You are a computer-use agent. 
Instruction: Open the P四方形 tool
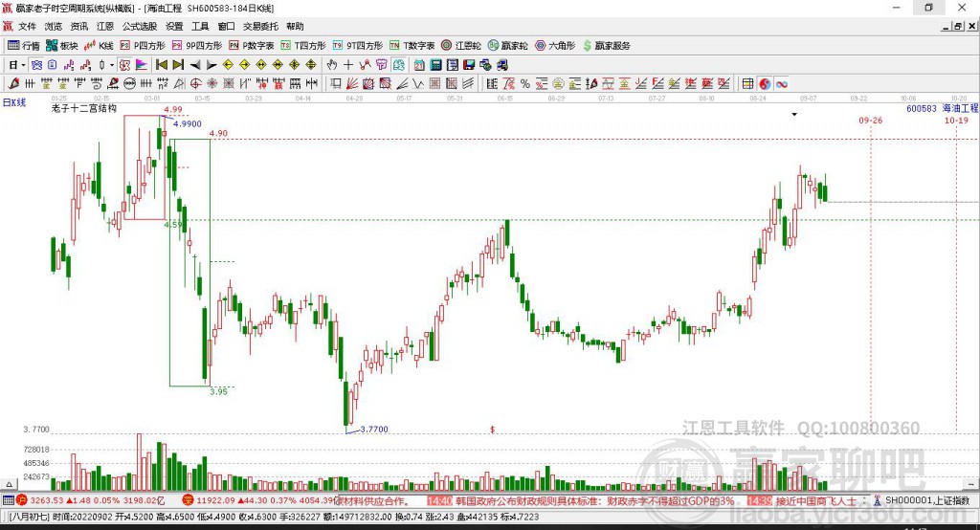tap(143, 46)
